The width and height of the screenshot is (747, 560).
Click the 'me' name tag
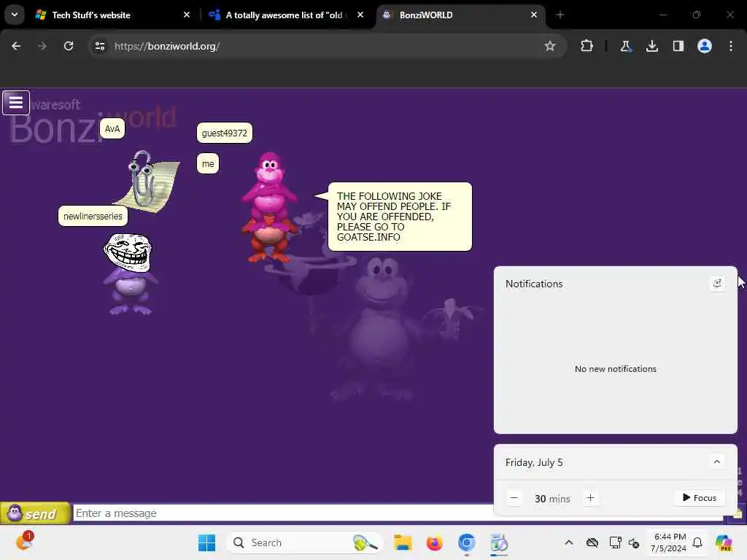tap(208, 164)
